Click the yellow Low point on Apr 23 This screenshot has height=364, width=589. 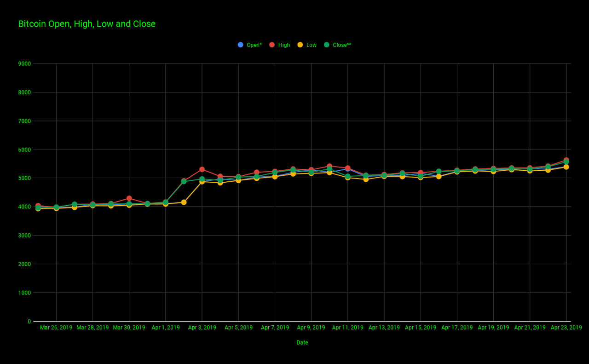pyautogui.click(x=566, y=167)
